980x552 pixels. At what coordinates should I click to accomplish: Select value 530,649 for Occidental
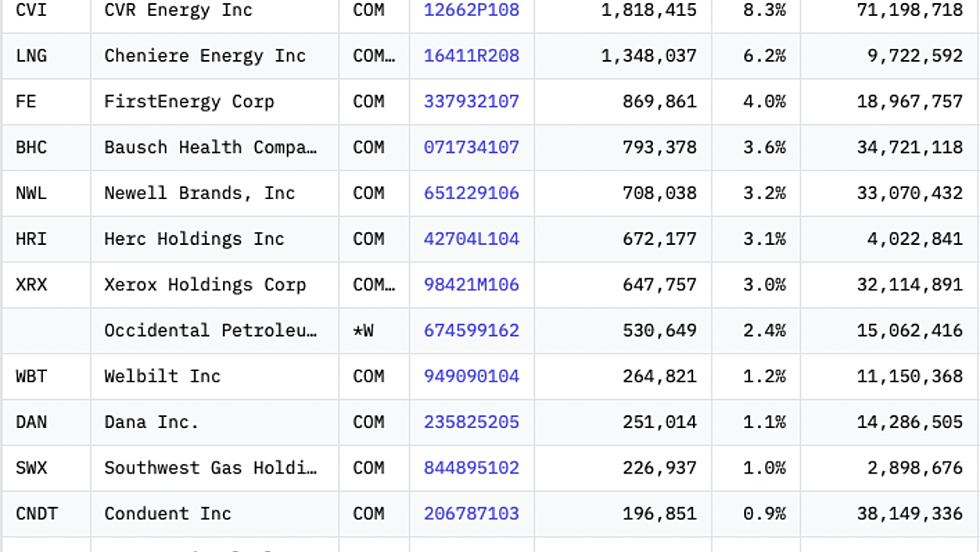click(x=659, y=330)
